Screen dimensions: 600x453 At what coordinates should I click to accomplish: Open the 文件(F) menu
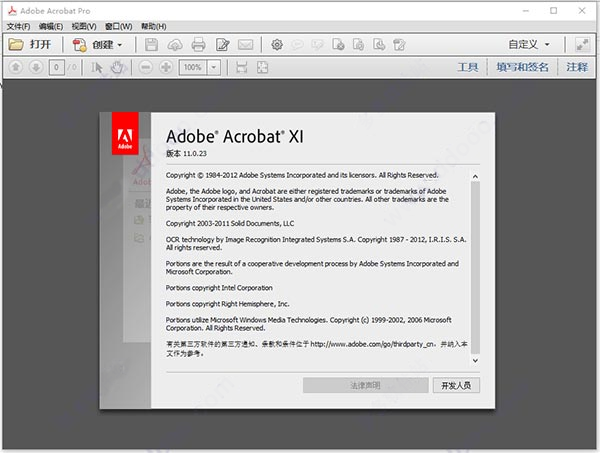click(18, 26)
